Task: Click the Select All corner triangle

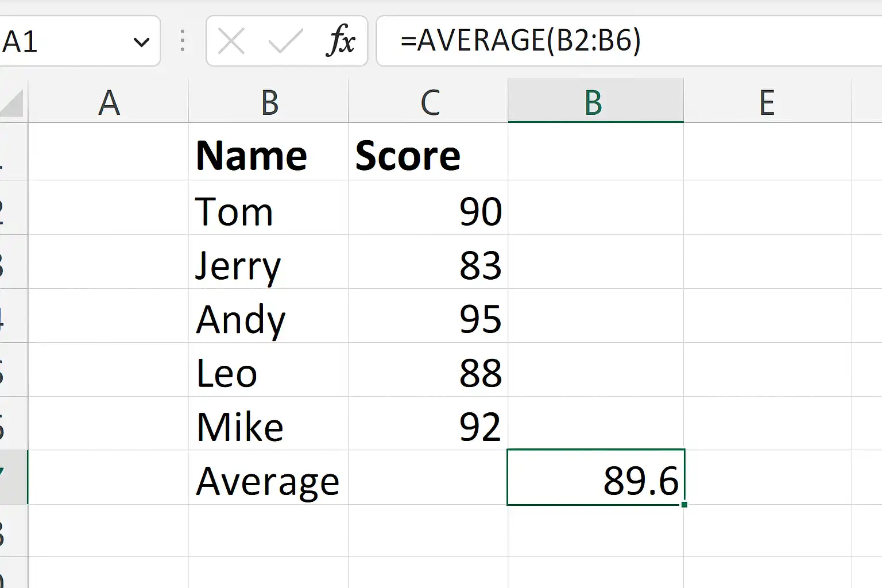Action: click(13, 104)
